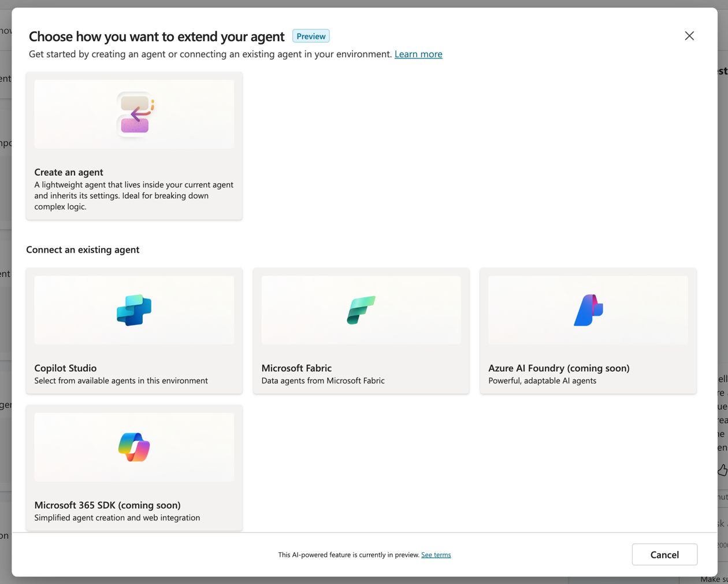Click 'Powerful, adaptable AI agents' description

coord(542,380)
